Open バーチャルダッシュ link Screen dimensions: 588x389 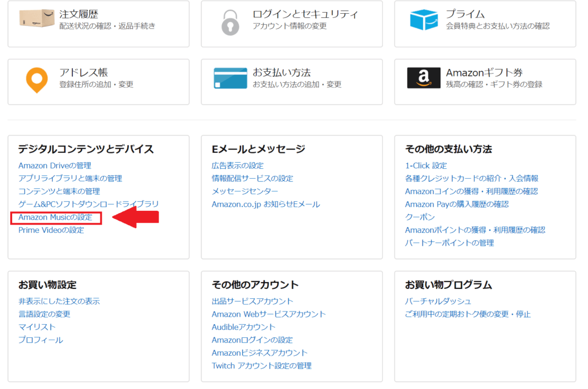tap(438, 301)
